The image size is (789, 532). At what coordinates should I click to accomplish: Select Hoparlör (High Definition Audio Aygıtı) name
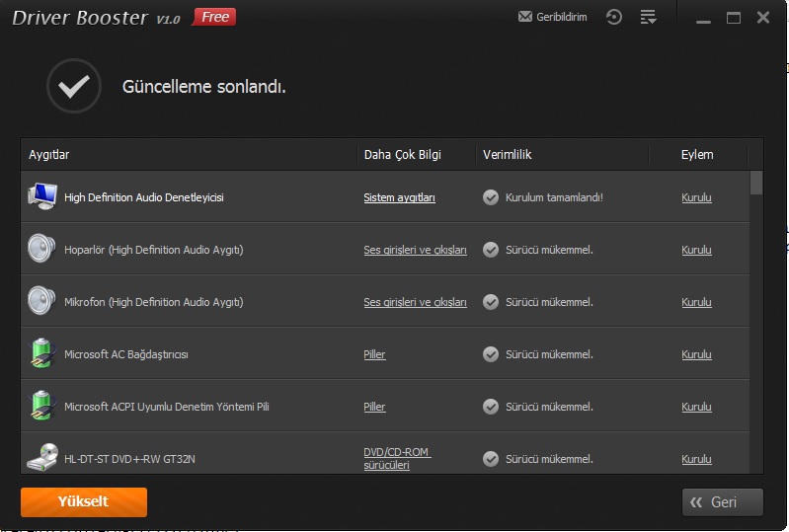[x=153, y=250]
